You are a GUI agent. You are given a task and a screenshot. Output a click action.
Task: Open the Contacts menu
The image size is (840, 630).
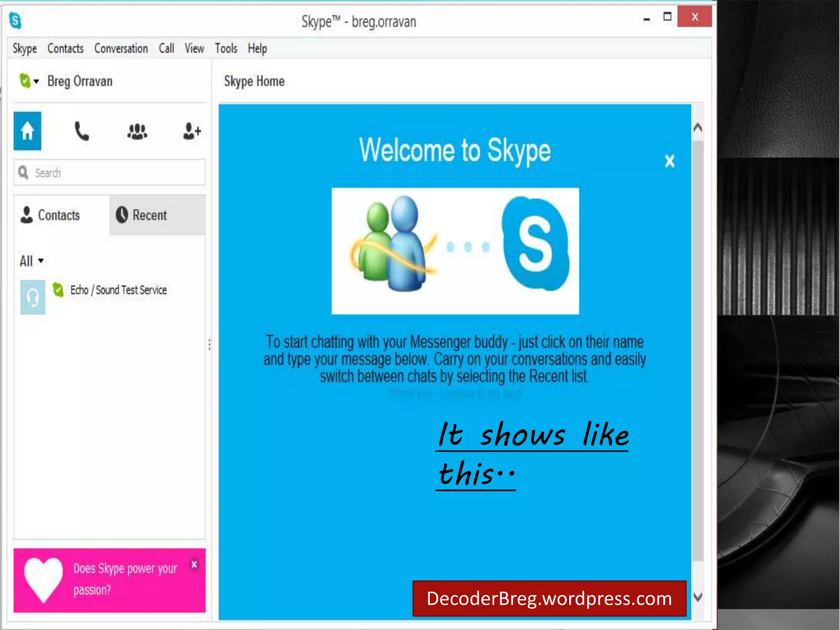66,48
